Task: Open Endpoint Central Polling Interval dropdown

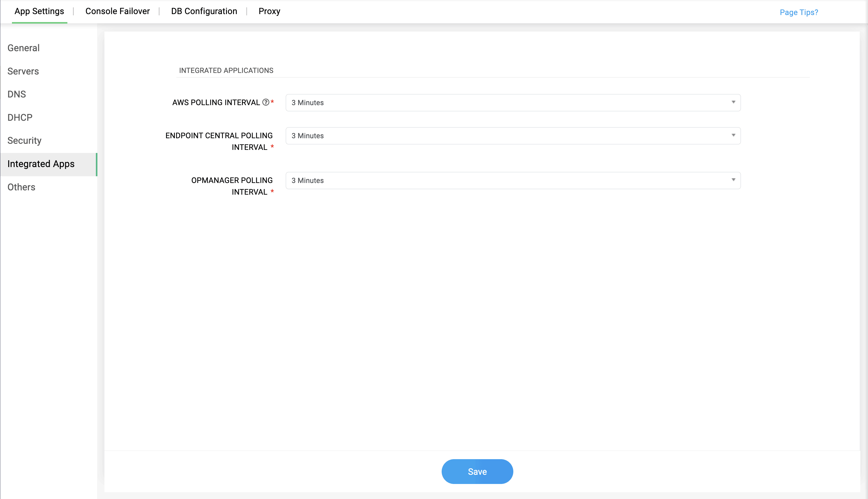Action: [x=733, y=135]
